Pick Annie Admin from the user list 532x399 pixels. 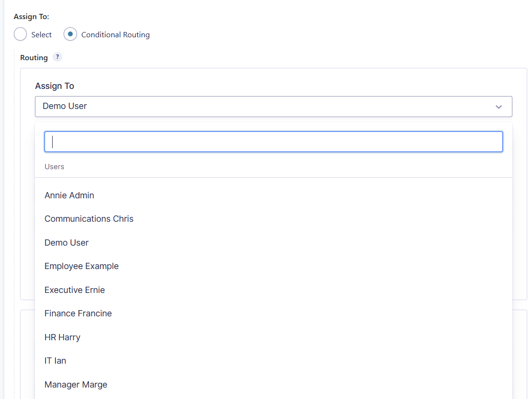click(69, 195)
